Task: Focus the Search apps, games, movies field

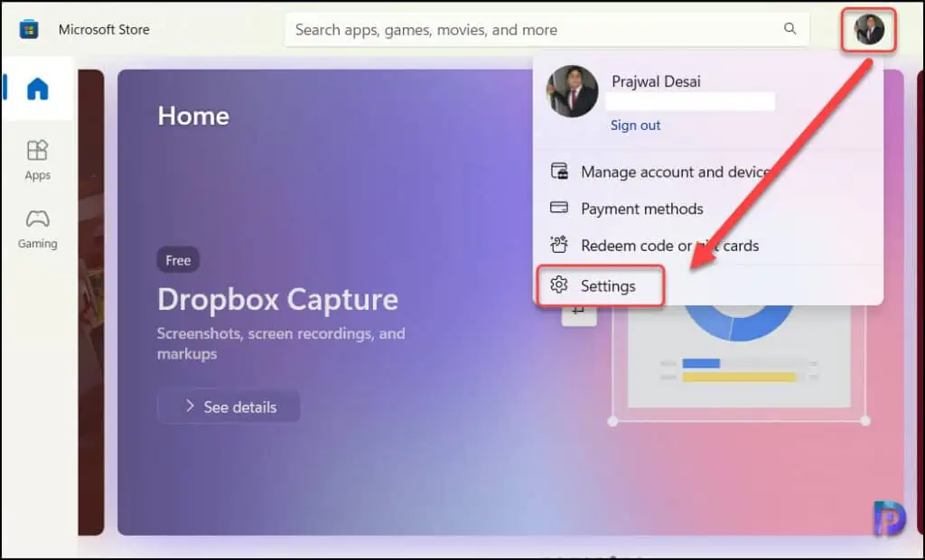Action: point(547,30)
